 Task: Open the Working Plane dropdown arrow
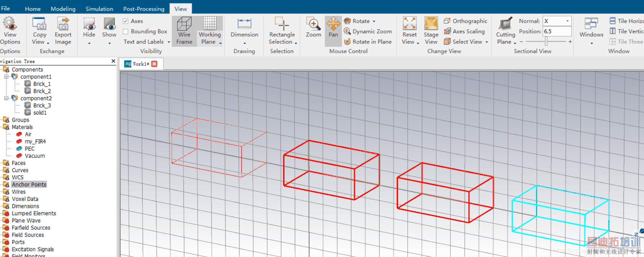pos(221,43)
